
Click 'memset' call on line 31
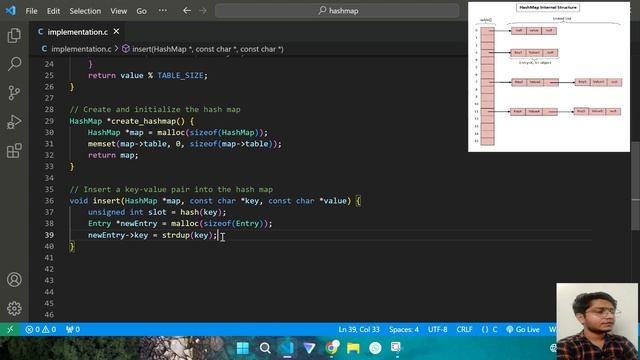(102, 144)
